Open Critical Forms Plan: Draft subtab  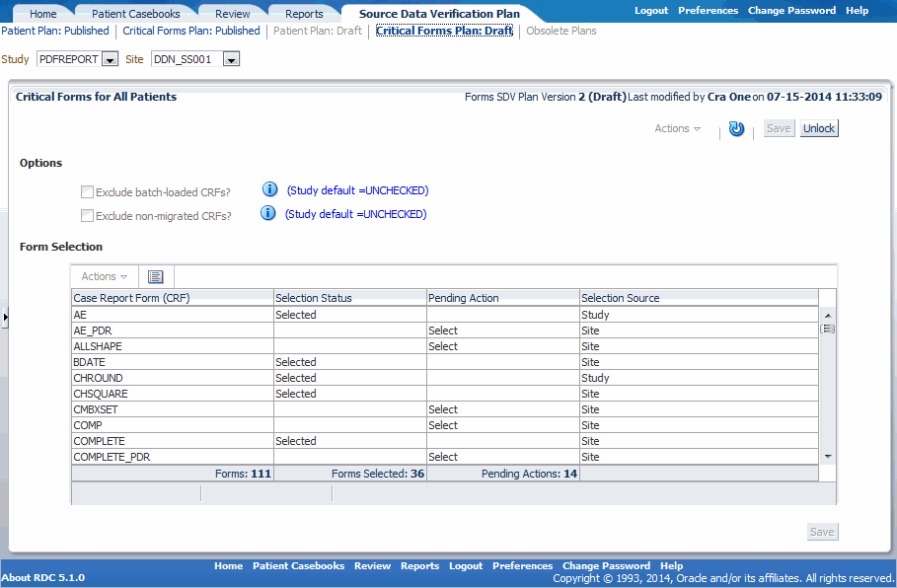pos(444,31)
